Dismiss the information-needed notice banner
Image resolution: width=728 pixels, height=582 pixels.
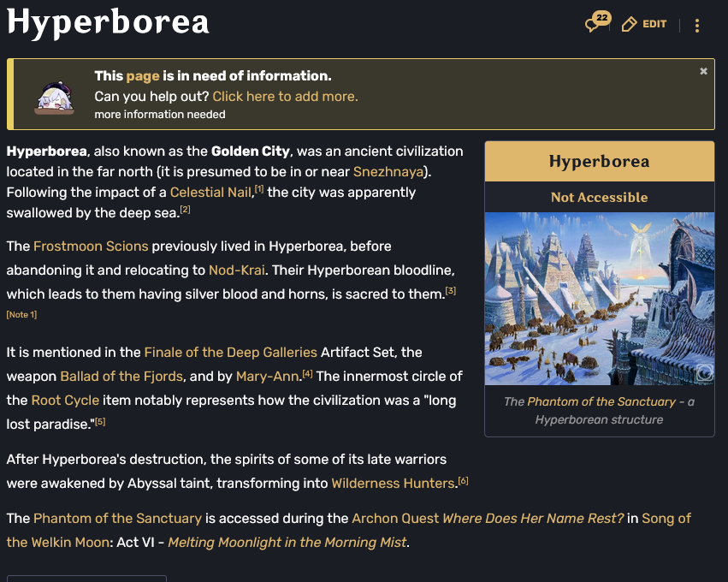click(x=703, y=71)
